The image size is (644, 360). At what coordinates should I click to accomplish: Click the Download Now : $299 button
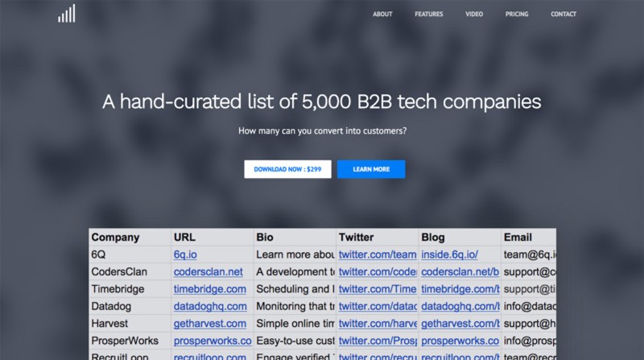(287, 169)
